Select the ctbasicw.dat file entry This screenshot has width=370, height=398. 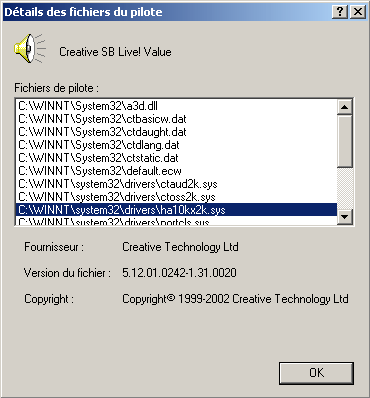coord(176,119)
